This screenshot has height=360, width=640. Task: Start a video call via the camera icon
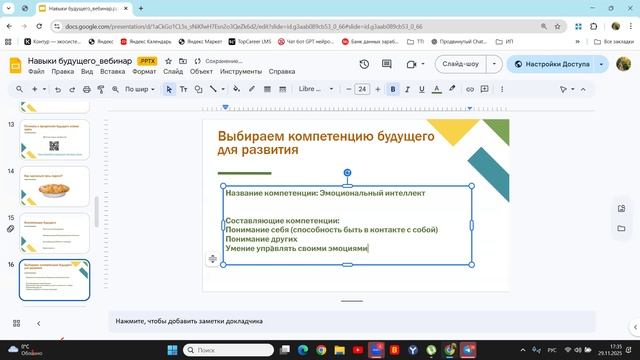pyautogui.click(x=411, y=64)
